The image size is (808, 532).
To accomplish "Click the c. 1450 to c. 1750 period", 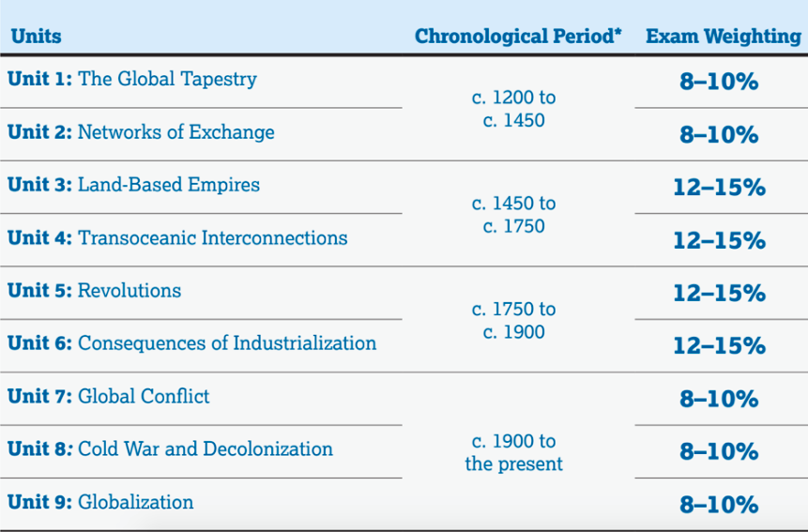I will point(513,215).
